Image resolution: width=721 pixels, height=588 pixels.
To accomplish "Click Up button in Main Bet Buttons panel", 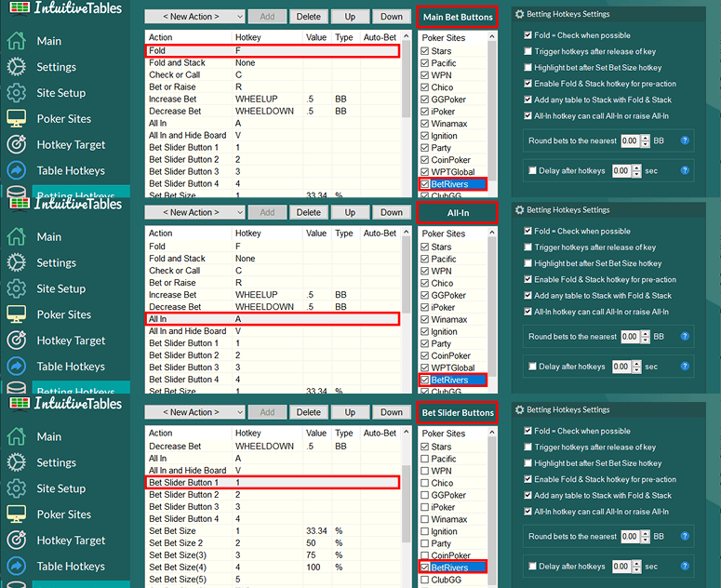I will (x=350, y=17).
